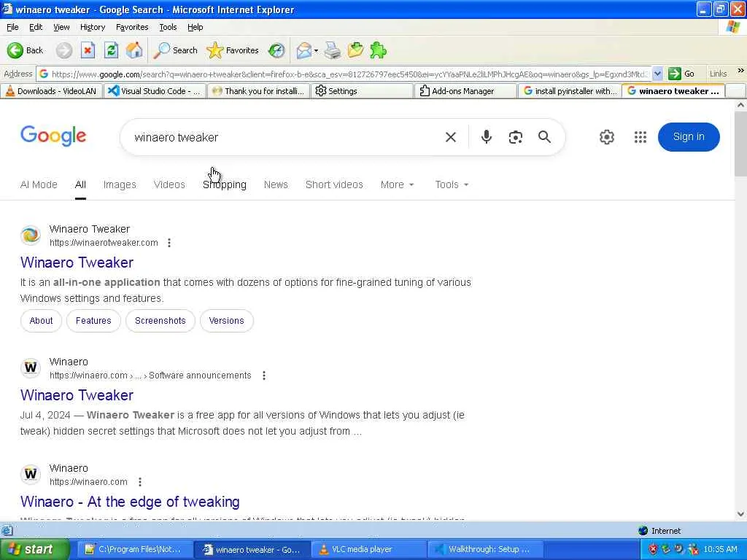
Task: Stop page loading with the red X button
Action: tap(88, 50)
